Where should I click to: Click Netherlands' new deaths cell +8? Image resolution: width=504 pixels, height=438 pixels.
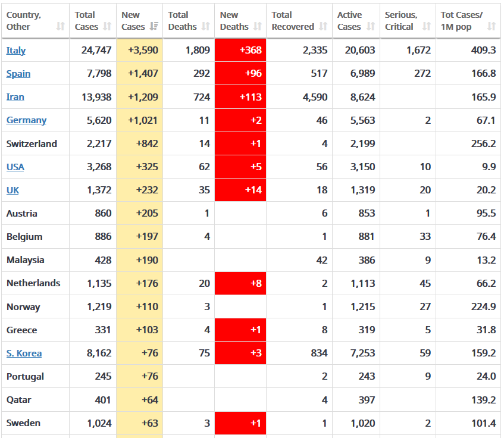240,283
